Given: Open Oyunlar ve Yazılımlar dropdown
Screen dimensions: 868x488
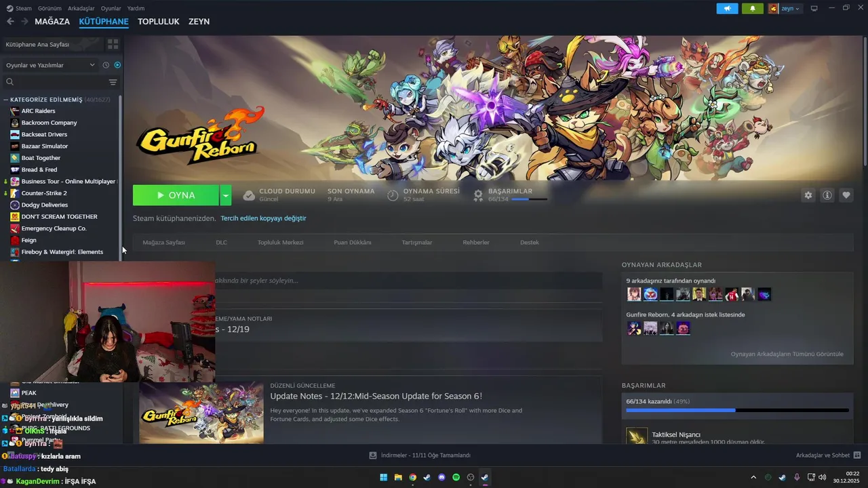Looking at the screenshot, I should (x=50, y=65).
